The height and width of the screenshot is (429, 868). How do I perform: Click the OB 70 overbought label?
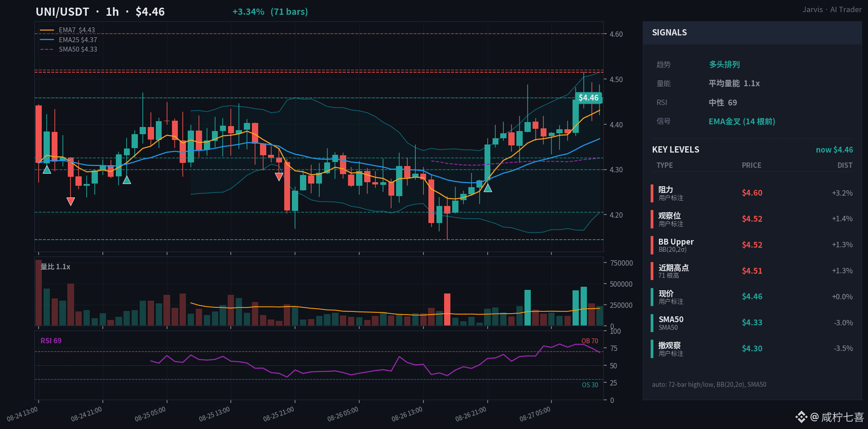tap(590, 341)
